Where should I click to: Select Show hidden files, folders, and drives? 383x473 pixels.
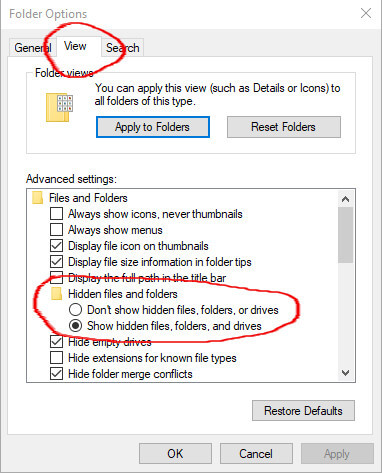point(75,326)
